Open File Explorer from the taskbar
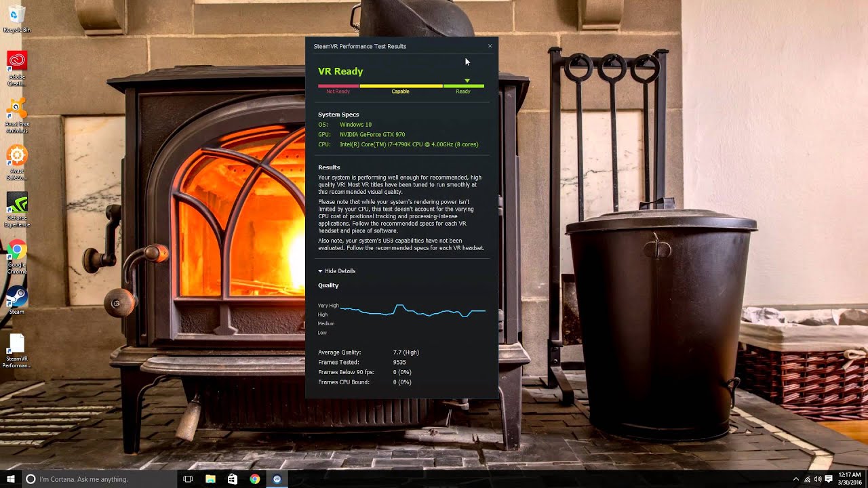This screenshot has height=488, width=868. coord(210,479)
